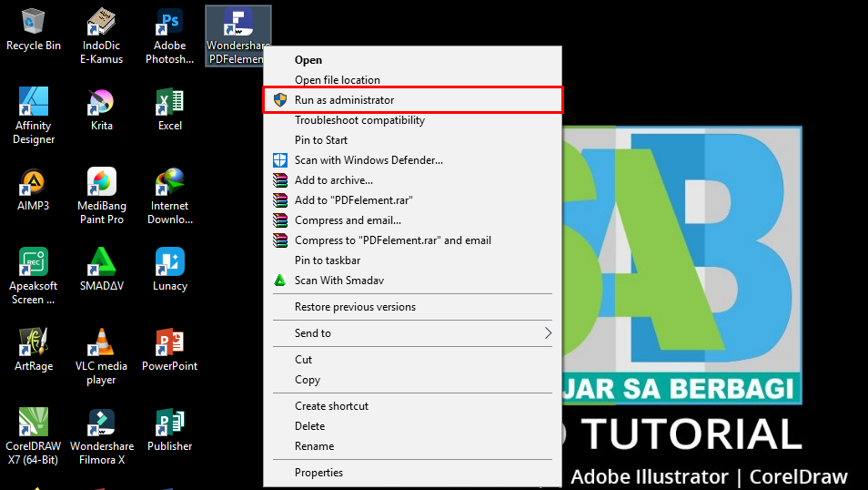Click Run as administrator
868x490 pixels.
click(413, 100)
